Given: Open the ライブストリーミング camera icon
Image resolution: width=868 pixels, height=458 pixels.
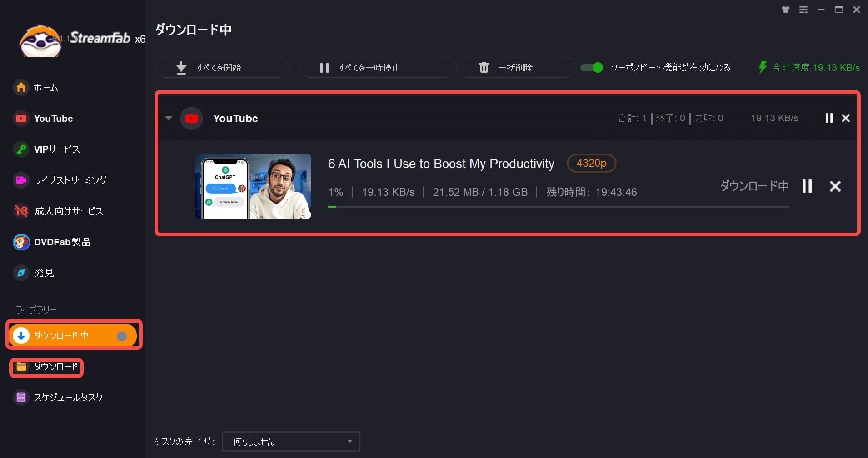Looking at the screenshot, I should coord(21,180).
